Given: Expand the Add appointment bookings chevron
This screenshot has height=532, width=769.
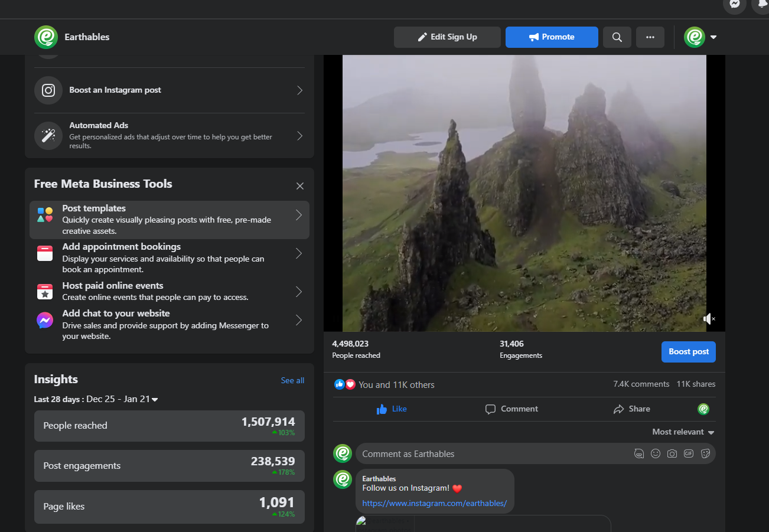Looking at the screenshot, I should pyautogui.click(x=299, y=254).
